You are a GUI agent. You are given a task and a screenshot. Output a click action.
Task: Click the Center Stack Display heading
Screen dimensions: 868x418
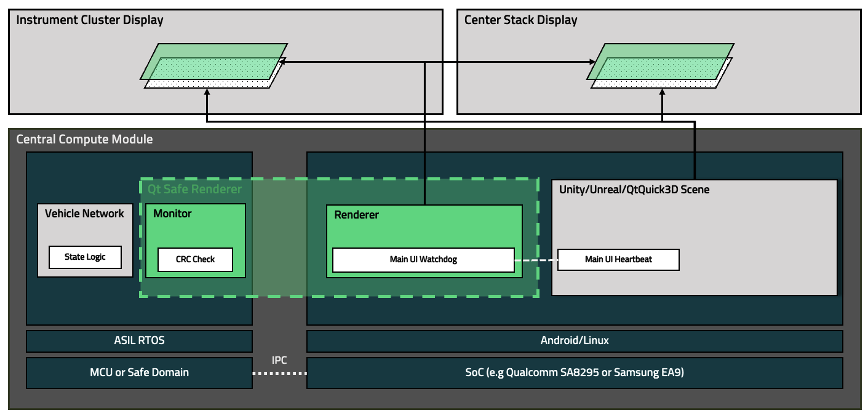(x=520, y=20)
